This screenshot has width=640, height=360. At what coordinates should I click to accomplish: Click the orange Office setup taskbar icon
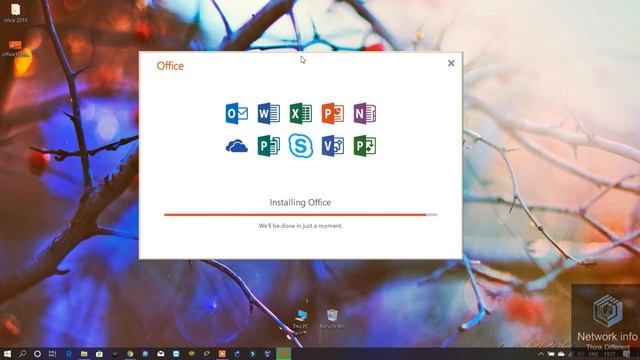pos(222,353)
